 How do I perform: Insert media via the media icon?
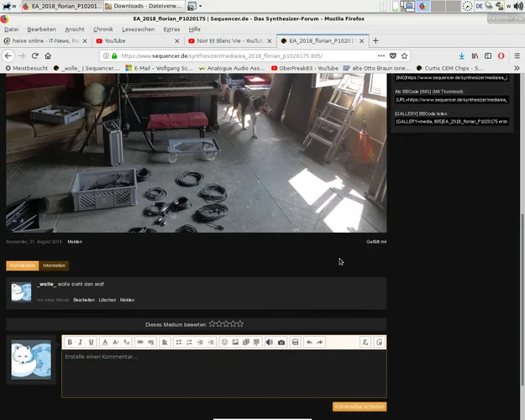tap(246, 342)
